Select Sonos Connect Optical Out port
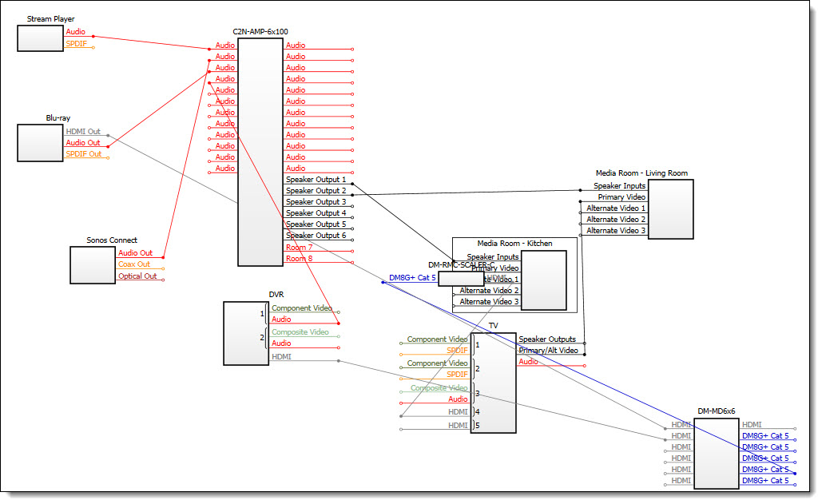The height and width of the screenshot is (504, 822). click(x=137, y=276)
